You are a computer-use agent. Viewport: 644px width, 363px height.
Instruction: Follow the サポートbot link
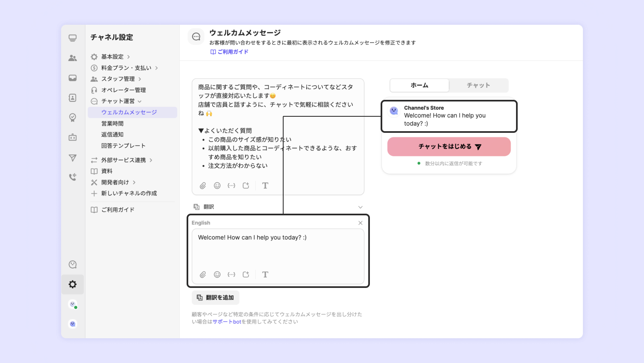pos(227,322)
